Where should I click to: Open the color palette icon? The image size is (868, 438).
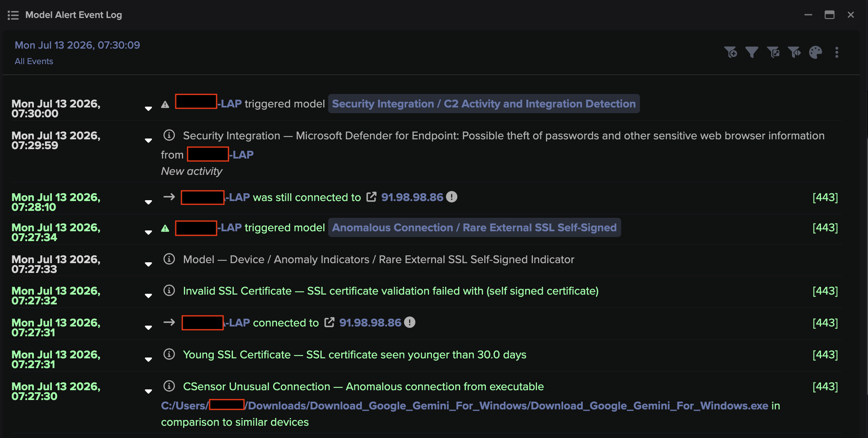pyautogui.click(x=816, y=52)
